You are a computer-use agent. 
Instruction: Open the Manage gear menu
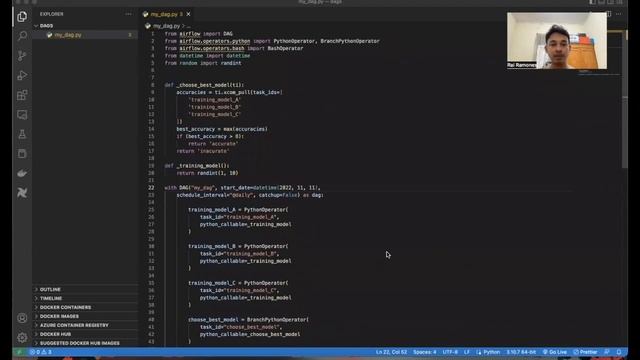point(22,338)
